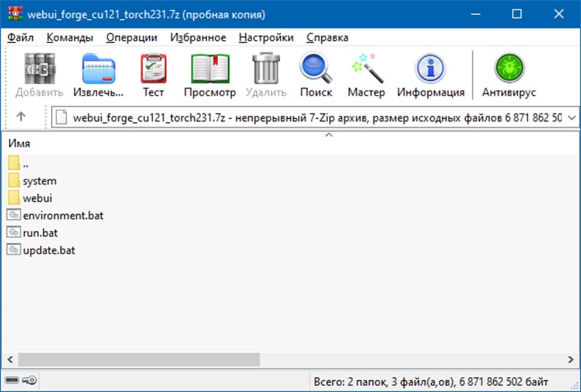The image size is (581, 392).
Task: Click the run.bat file icon
Action: tap(13, 232)
